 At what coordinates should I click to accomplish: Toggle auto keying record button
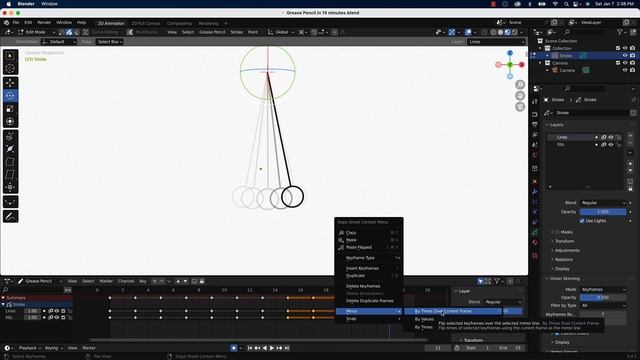(233, 348)
